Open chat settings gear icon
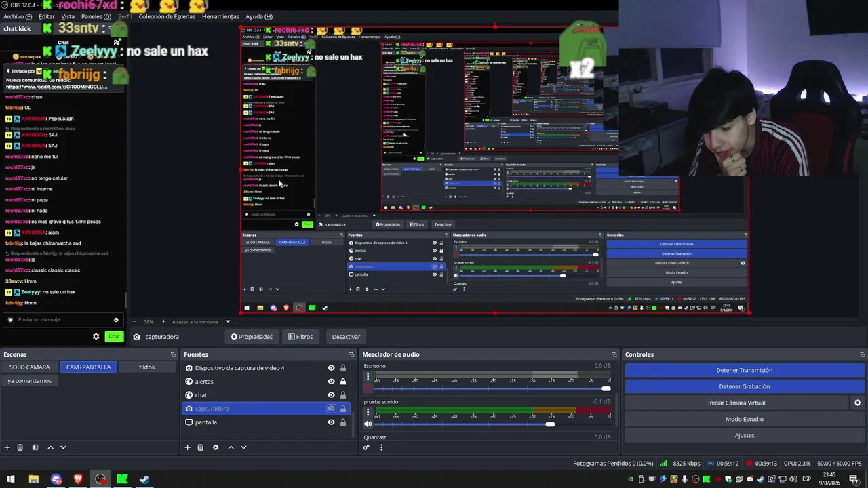This screenshot has width=868, height=488. 96,337
